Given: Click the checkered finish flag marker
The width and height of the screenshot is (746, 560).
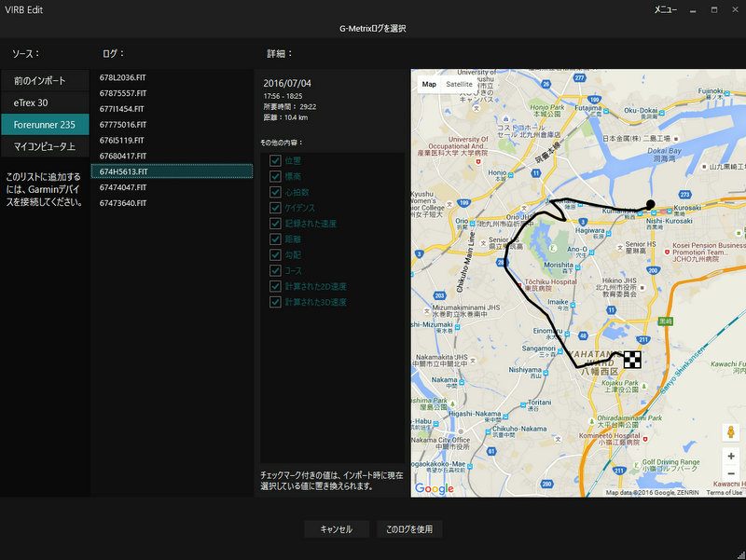Looking at the screenshot, I should click(632, 360).
